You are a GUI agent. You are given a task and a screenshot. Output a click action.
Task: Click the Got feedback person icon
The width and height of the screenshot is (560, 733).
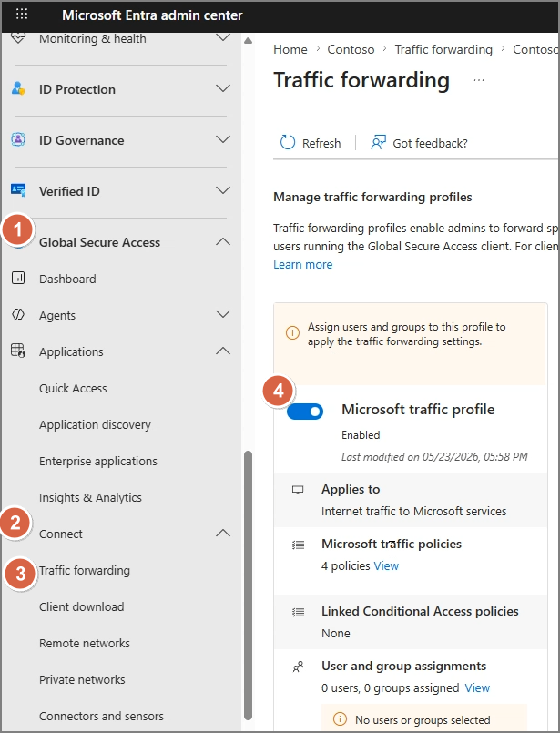click(x=378, y=142)
